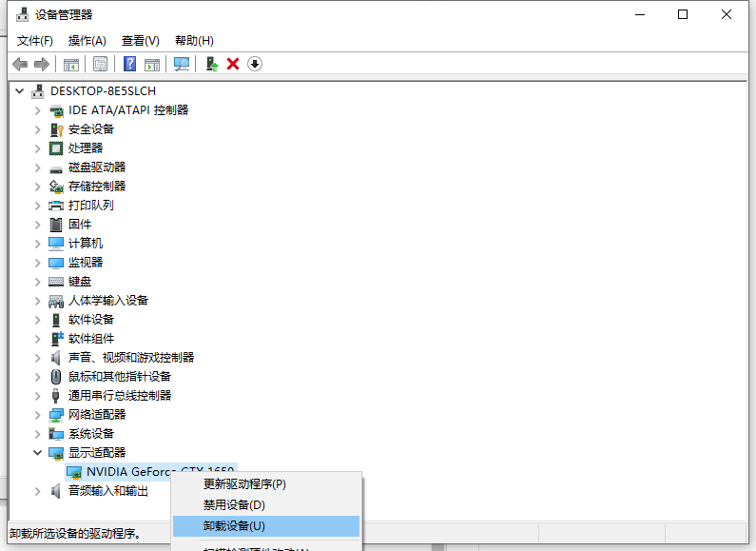Click the show/hide console tree icon

click(x=70, y=64)
